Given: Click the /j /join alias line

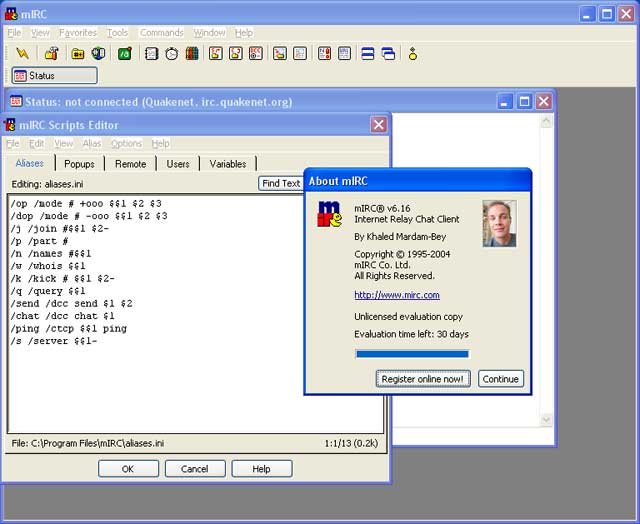Looking at the screenshot, I should pos(60,229).
